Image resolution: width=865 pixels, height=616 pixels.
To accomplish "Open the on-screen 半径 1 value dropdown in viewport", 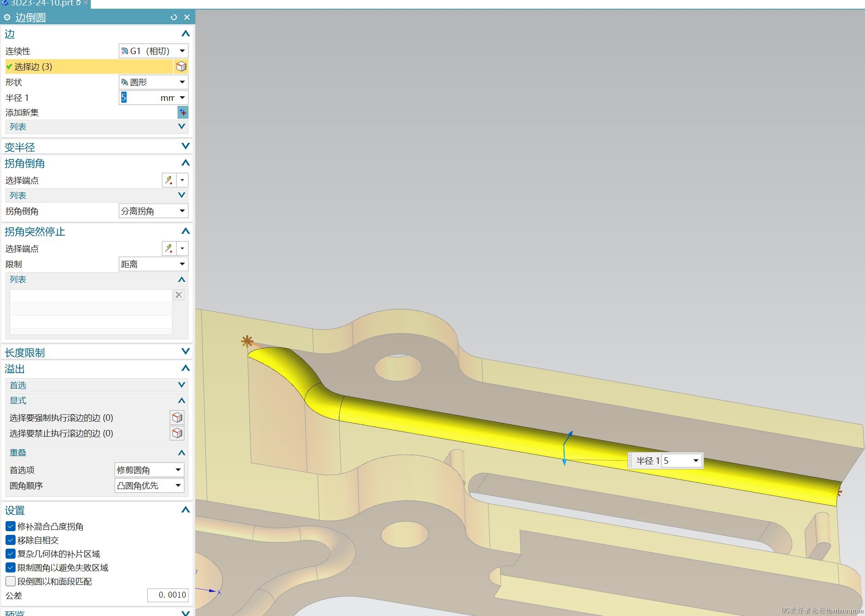I will click(696, 461).
